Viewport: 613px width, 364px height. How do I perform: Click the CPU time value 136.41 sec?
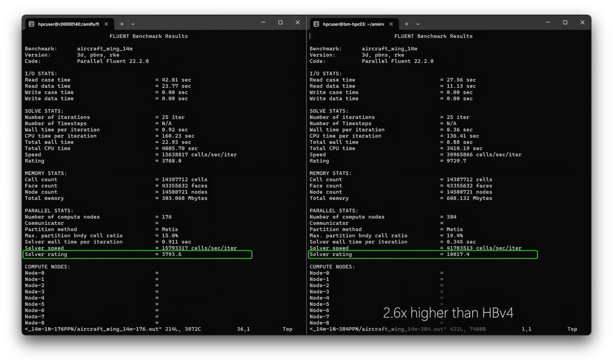(463, 136)
